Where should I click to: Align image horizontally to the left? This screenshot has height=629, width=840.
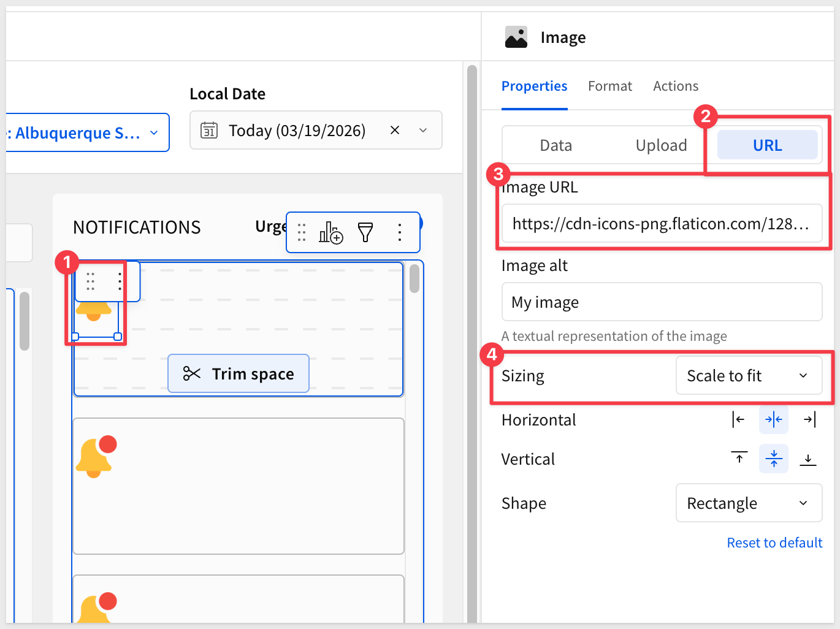coord(739,419)
